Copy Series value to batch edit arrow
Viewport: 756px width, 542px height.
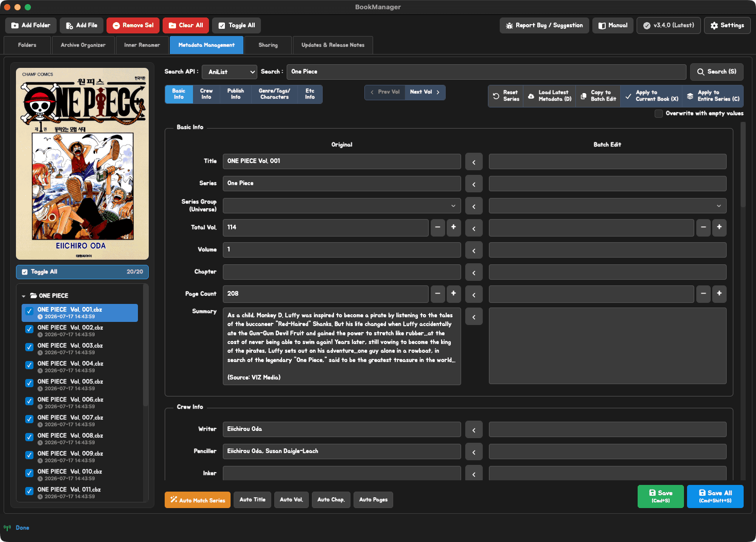click(474, 184)
